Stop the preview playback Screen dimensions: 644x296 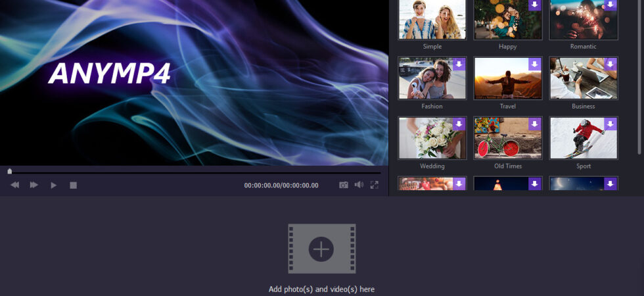(73, 185)
